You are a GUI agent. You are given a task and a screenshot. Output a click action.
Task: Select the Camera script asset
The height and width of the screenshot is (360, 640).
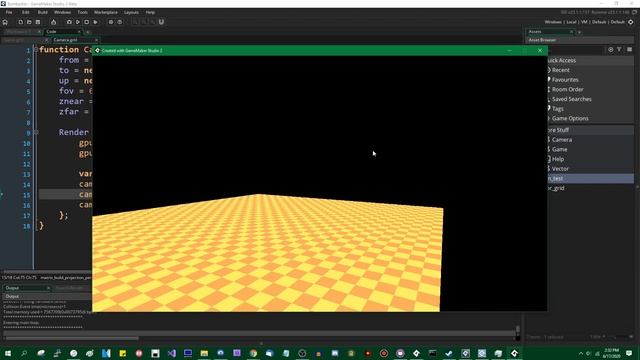click(562, 140)
